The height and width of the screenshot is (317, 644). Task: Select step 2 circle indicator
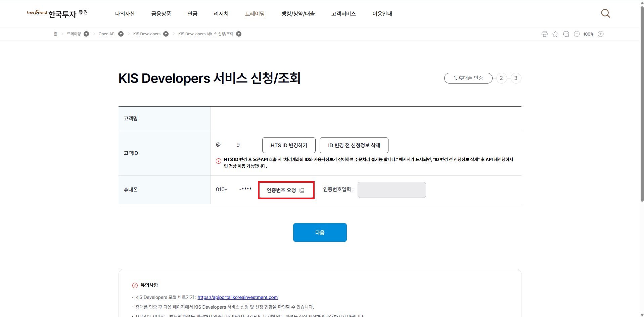[501, 78]
